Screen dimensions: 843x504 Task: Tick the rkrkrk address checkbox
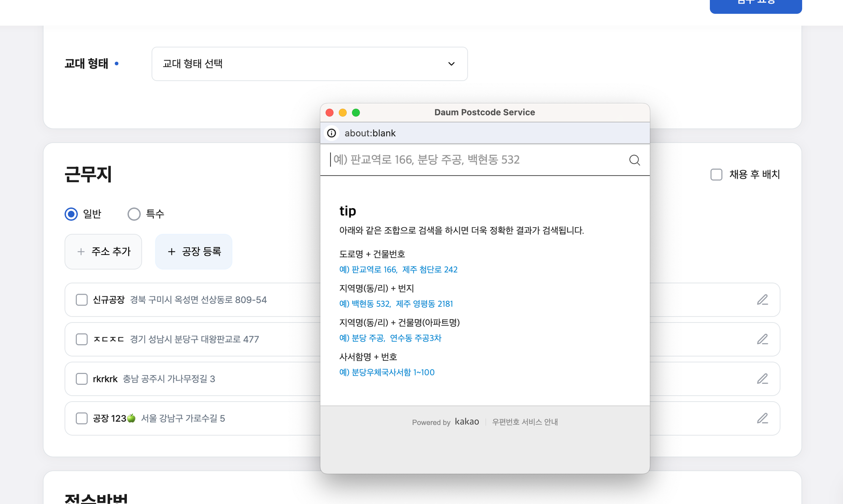click(x=82, y=379)
